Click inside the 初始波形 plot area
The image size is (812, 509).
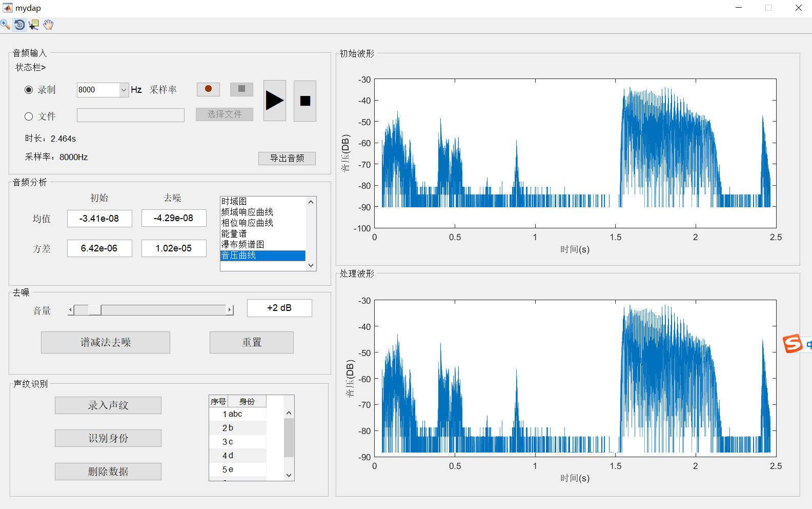click(x=575, y=153)
